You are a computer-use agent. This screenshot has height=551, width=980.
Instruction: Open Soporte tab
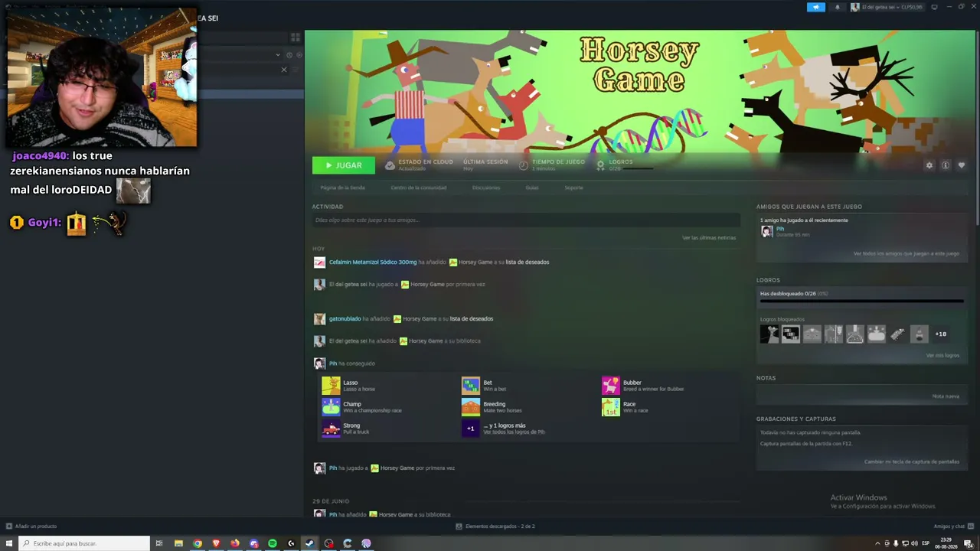click(573, 187)
